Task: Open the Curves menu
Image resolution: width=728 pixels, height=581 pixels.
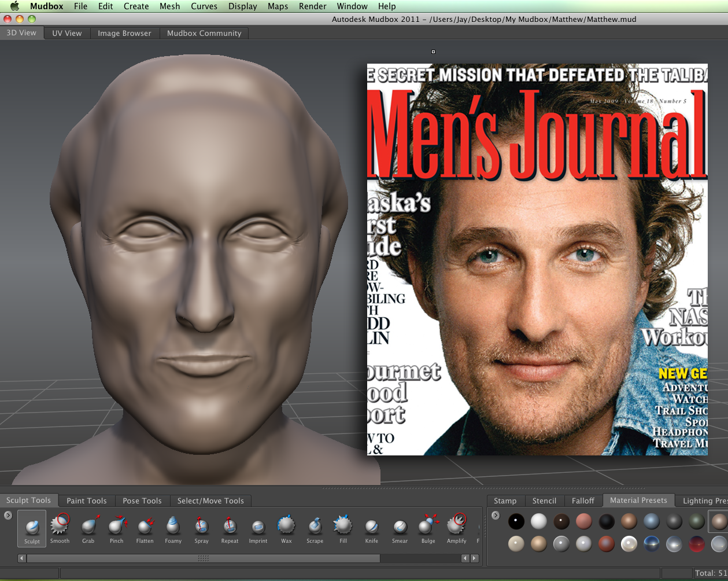Action: [204, 6]
